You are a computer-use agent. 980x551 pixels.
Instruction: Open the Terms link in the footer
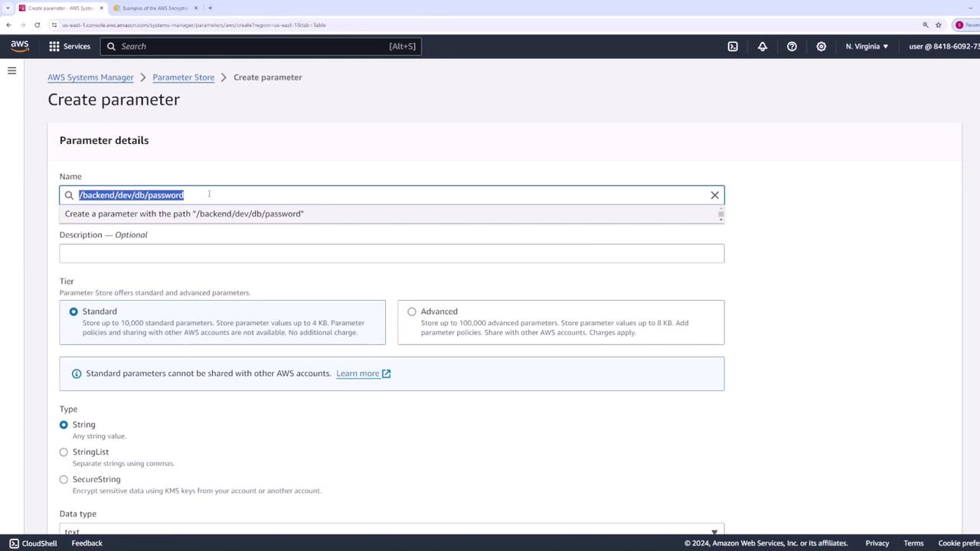click(x=913, y=543)
